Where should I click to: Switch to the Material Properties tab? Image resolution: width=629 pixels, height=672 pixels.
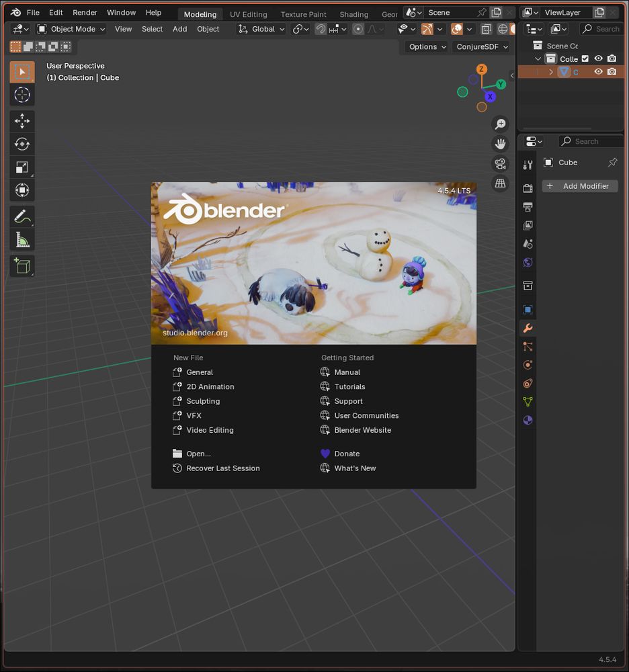pyautogui.click(x=528, y=420)
